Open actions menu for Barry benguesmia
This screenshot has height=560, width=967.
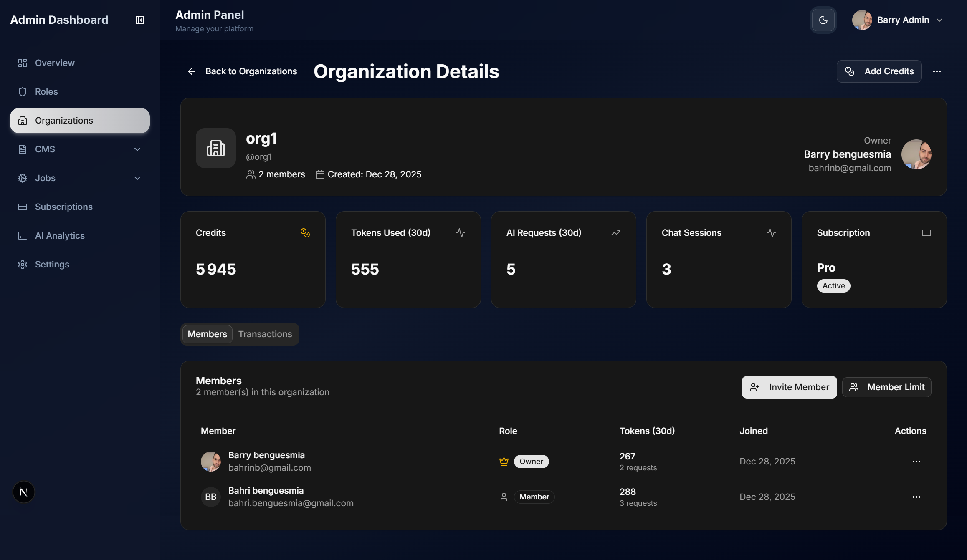[916, 462]
